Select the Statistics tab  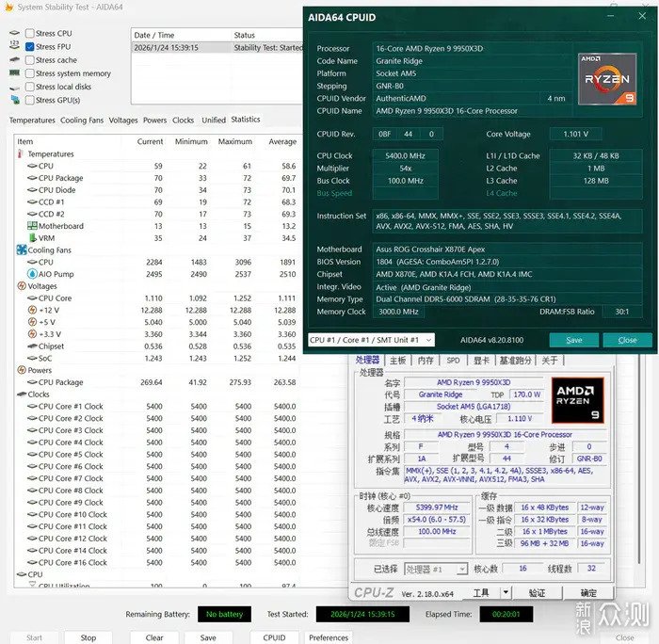tap(246, 120)
